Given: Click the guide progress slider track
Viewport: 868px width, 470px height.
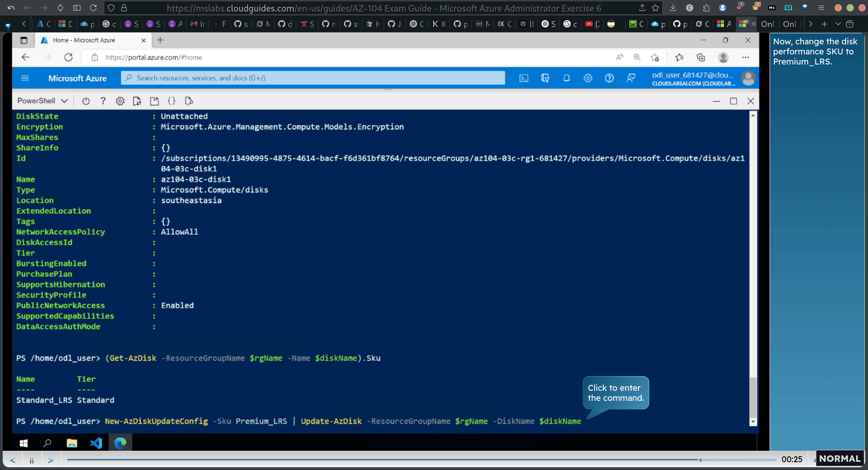Looking at the screenshot, I should click(x=422, y=459).
